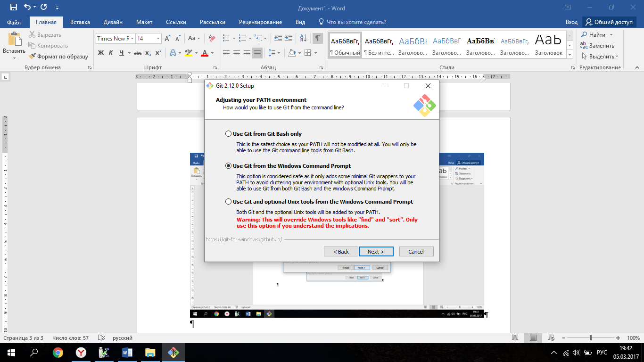Sort text with А-Я sort icon
This screenshot has width=644, height=362.
303,39
